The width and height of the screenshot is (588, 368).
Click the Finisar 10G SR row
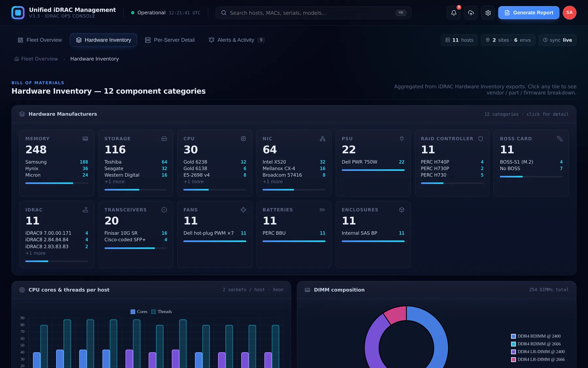[x=136, y=233]
